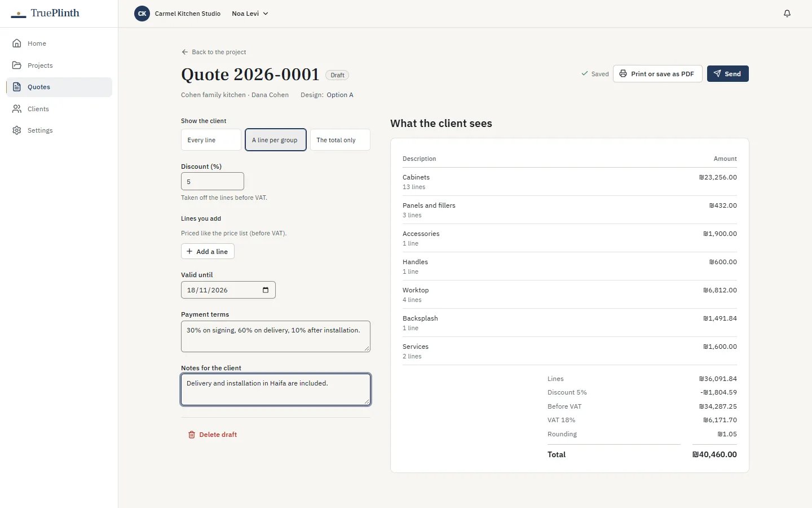Select A line per group option
812x508 pixels.
pos(276,140)
